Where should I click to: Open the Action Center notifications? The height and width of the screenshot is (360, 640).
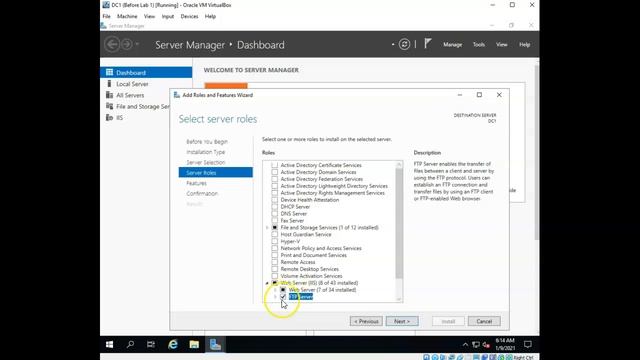coord(527,344)
